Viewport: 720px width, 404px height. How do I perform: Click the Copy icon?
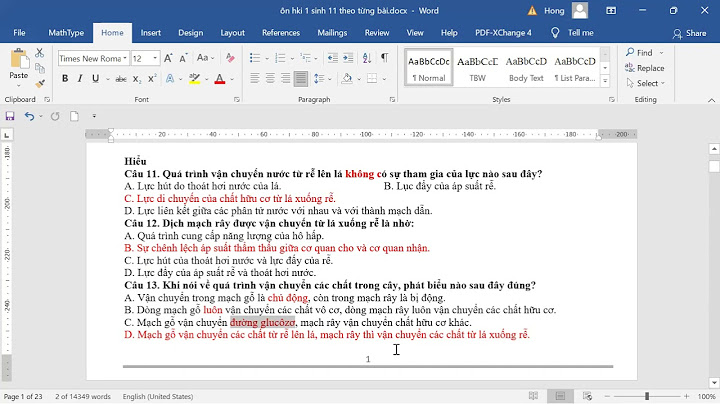(x=39, y=68)
